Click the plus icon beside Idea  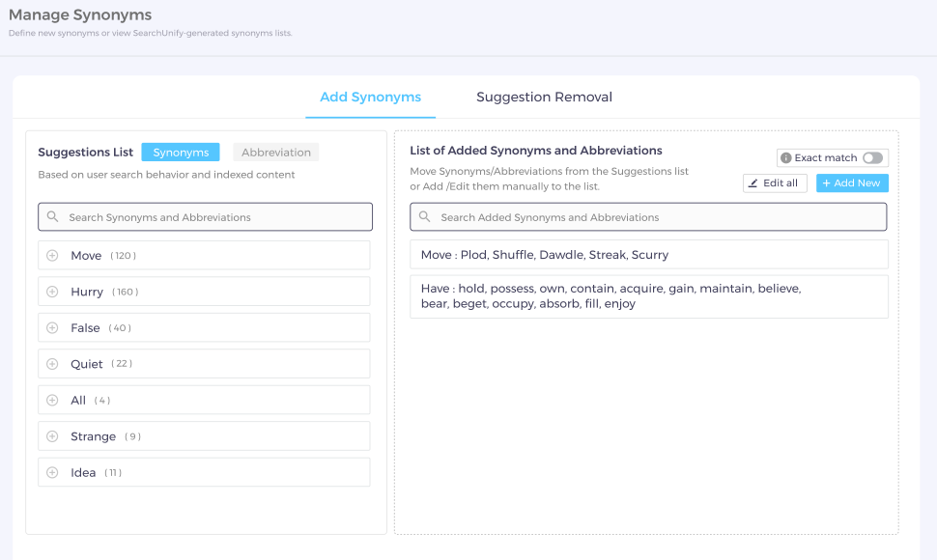coord(52,473)
